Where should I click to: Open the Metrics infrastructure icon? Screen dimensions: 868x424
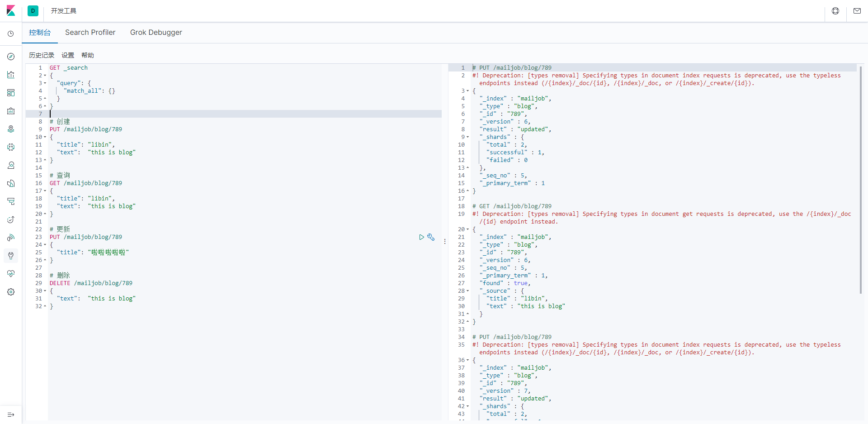tap(11, 165)
